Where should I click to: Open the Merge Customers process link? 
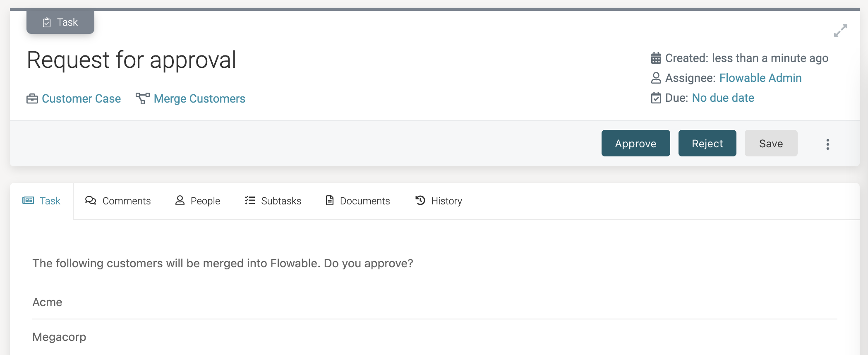tap(199, 99)
